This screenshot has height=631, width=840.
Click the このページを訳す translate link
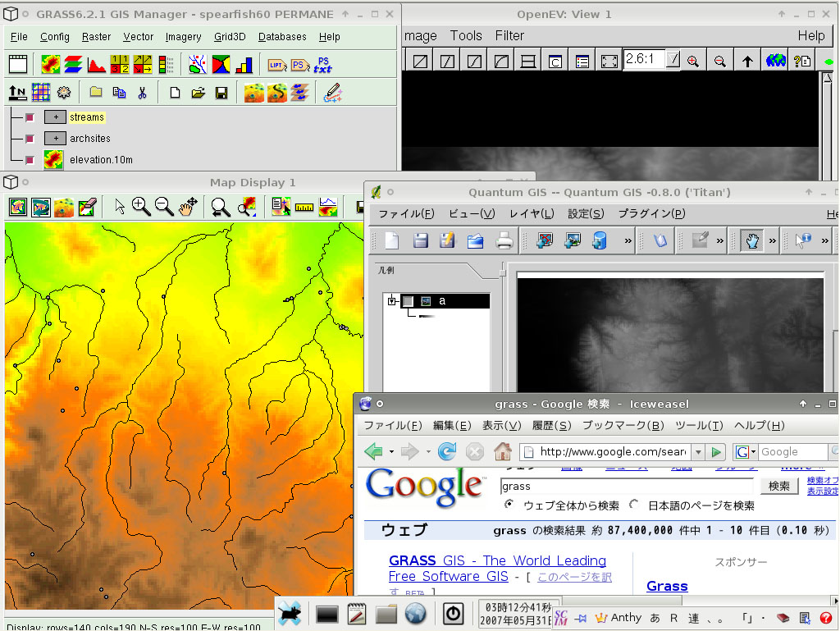[574, 577]
